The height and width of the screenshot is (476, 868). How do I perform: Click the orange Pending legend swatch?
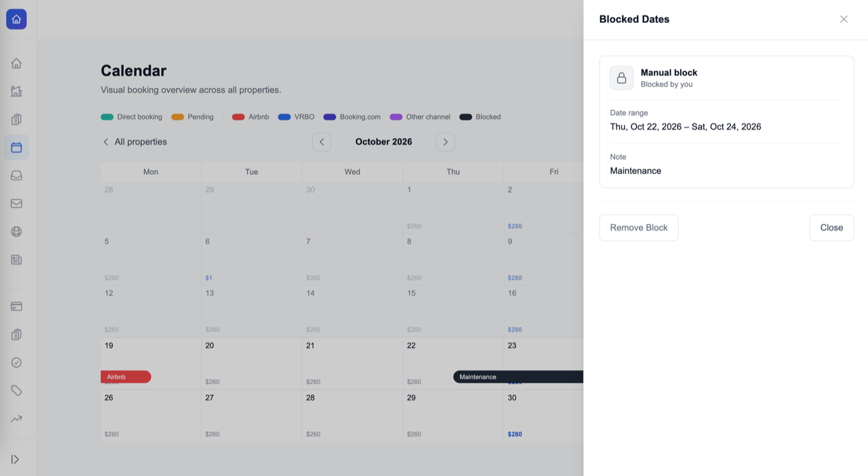coord(177,117)
